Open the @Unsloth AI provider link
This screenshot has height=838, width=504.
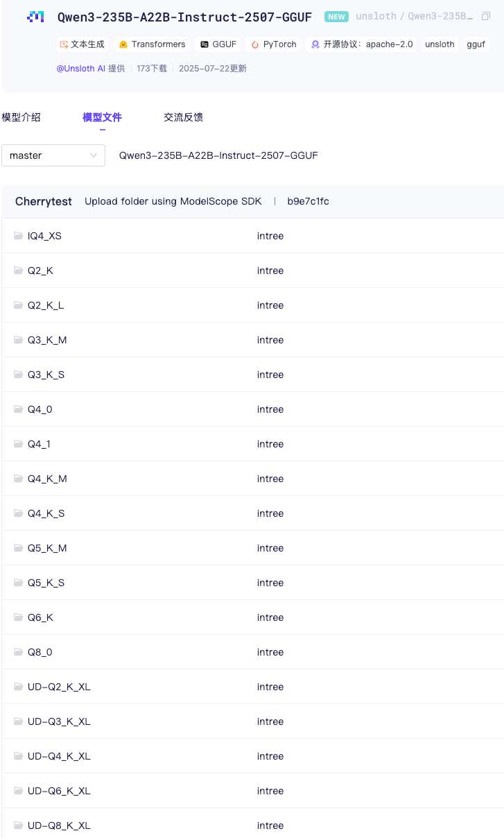pyautogui.click(x=81, y=69)
